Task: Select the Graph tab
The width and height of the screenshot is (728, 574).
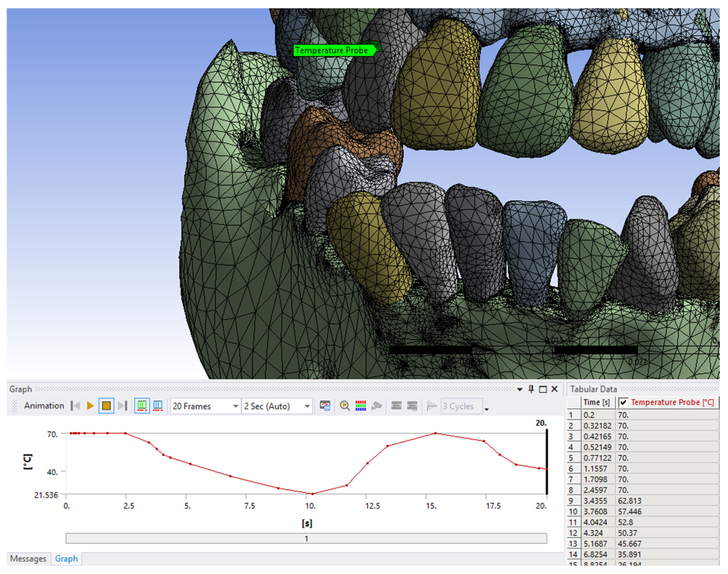Action: coord(66,558)
